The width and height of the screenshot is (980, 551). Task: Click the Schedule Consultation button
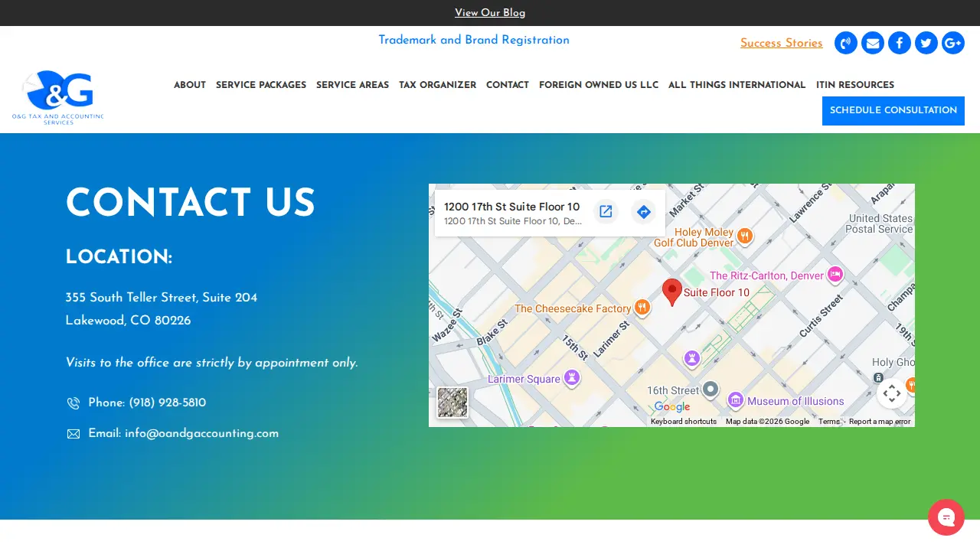[x=893, y=110]
